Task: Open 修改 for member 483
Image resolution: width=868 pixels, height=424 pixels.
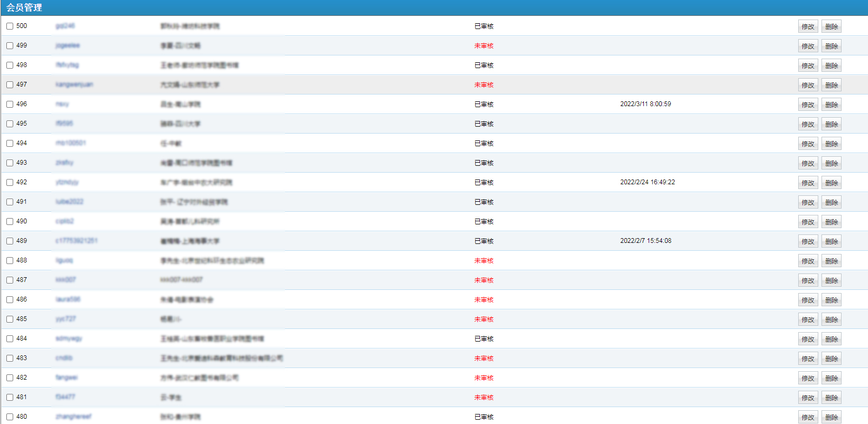Action: click(x=808, y=359)
